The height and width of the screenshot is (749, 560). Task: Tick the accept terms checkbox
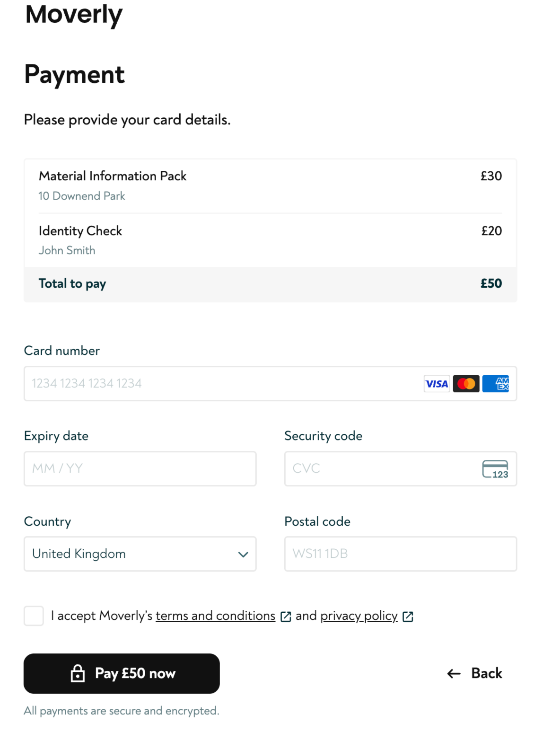tap(34, 616)
